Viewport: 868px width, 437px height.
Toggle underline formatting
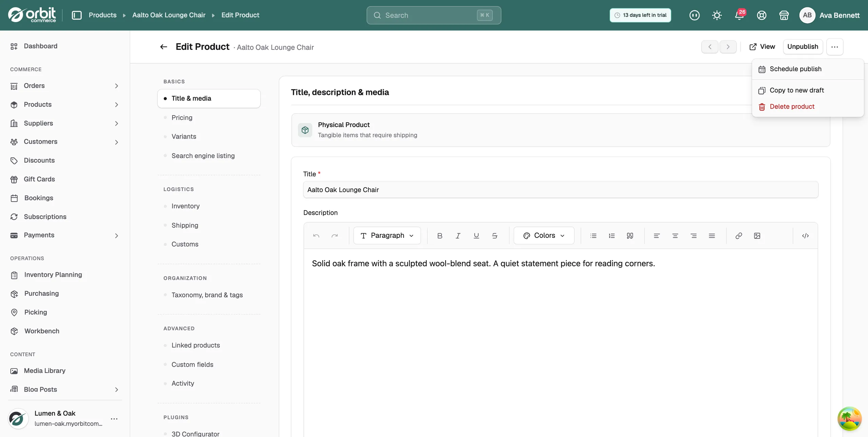pos(476,236)
